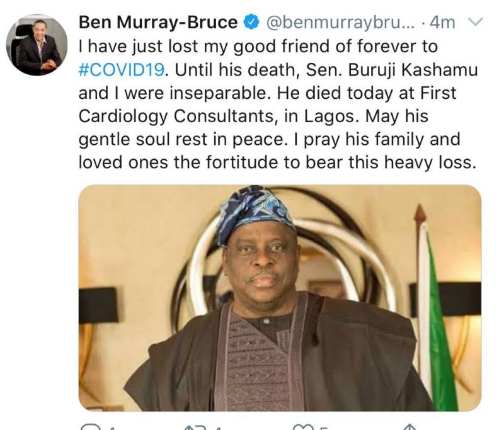Click the like count number 5
Image resolution: width=504 pixels, height=430 pixels.
(x=323, y=427)
